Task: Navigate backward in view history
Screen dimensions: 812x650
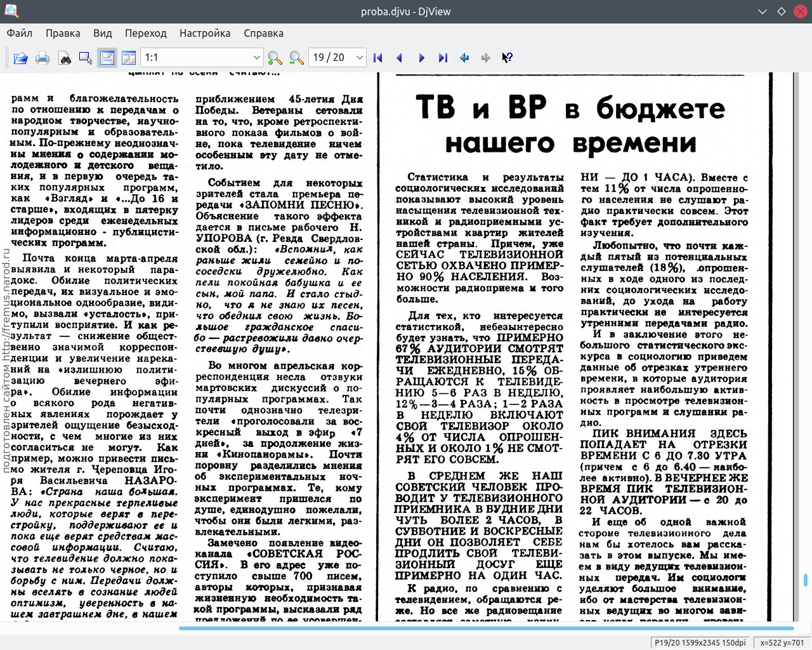Action: 464,58
